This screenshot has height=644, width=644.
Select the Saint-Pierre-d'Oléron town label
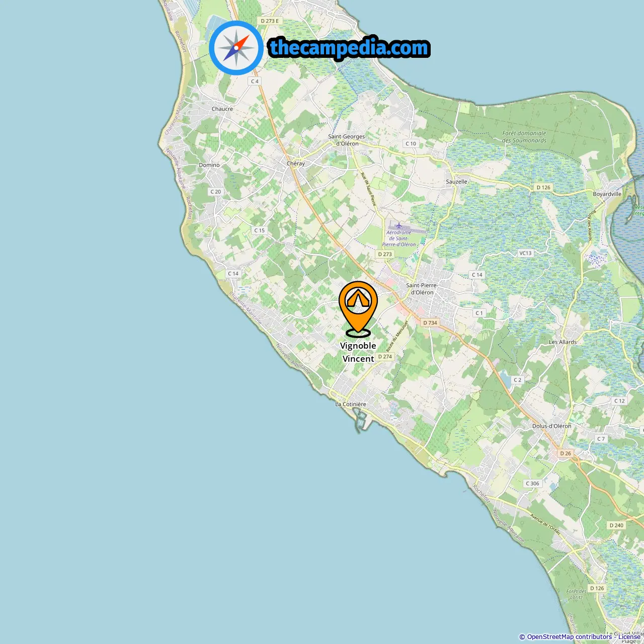pos(422,289)
